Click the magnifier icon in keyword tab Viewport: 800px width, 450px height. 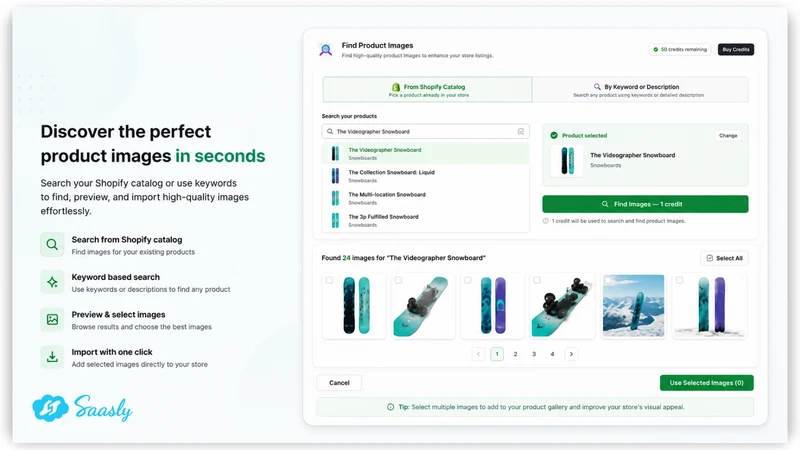[x=597, y=87]
